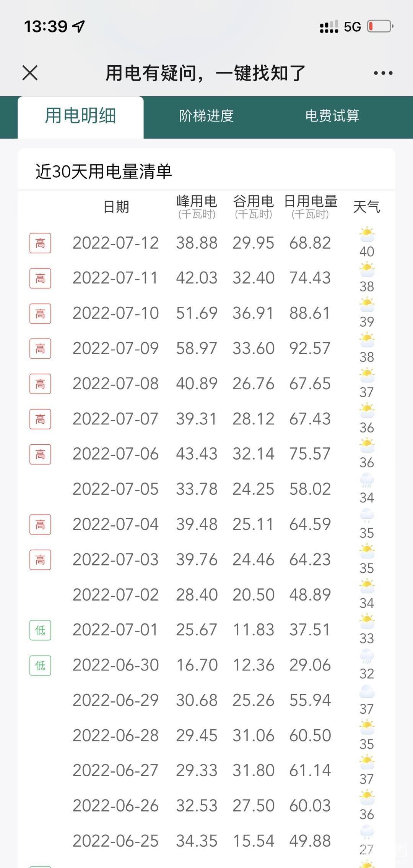This screenshot has height=868, width=413.
Task: Click the 低 tag beside 2022-06-30
Action: pyautogui.click(x=40, y=666)
